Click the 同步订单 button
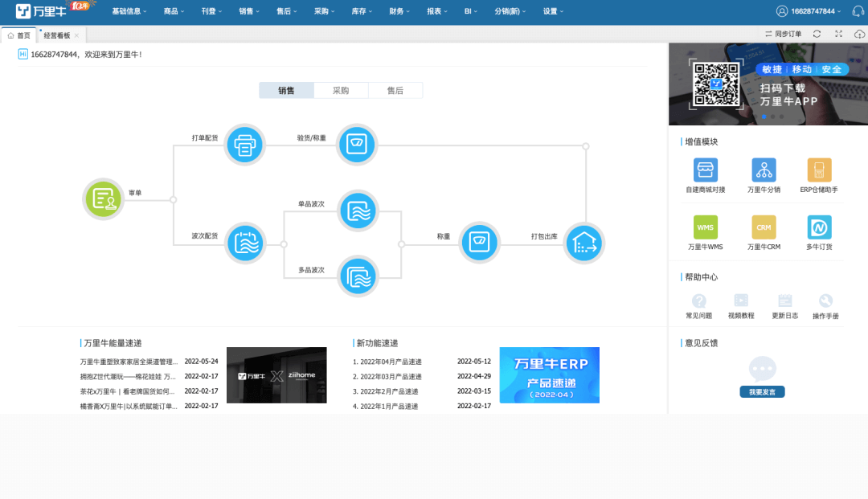Image resolution: width=868 pixels, height=499 pixels. click(x=784, y=34)
